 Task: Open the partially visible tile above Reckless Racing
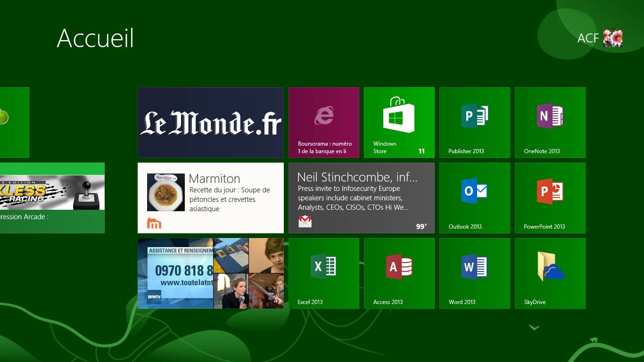coord(15,123)
